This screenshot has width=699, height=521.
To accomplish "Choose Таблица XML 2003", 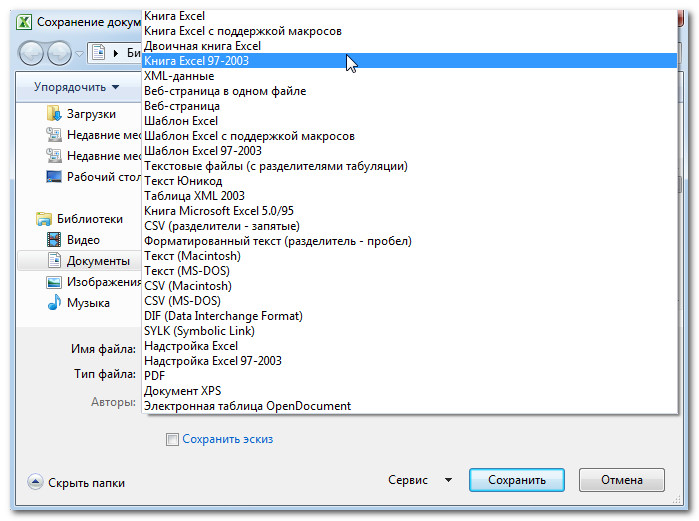I will click(410, 196).
